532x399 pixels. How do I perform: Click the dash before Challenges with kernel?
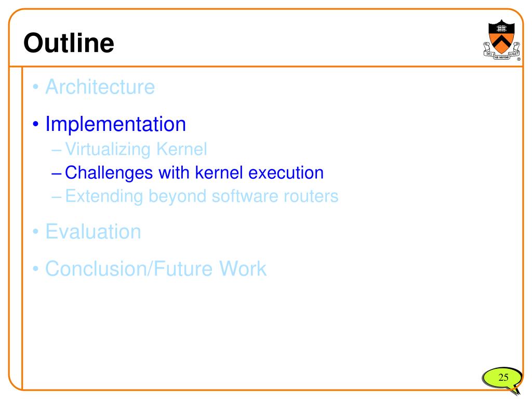coord(56,174)
